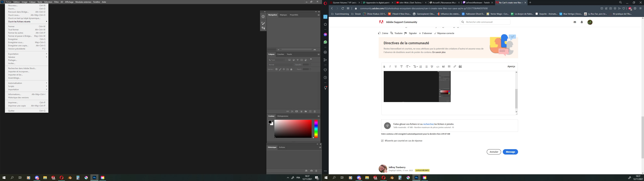Viewport: 644px width, 181px height.
Task: Insert a photo with the image icon
Action: 443,67
